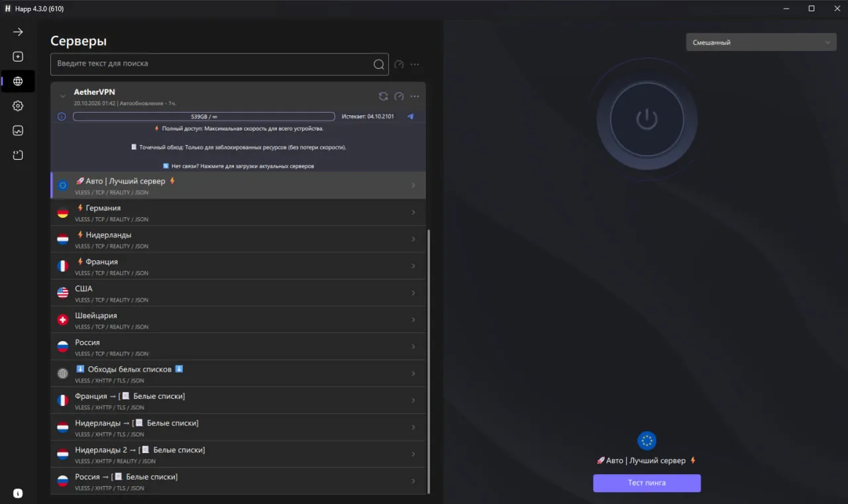Open the logs icon below statistics in sidebar
The width and height of the screenshot is (848, 504).
(18, 155)
